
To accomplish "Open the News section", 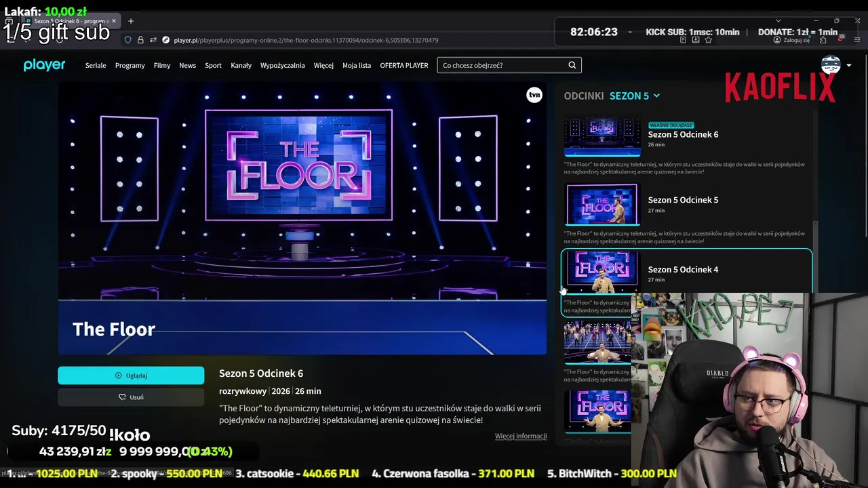I will [187, 65].
